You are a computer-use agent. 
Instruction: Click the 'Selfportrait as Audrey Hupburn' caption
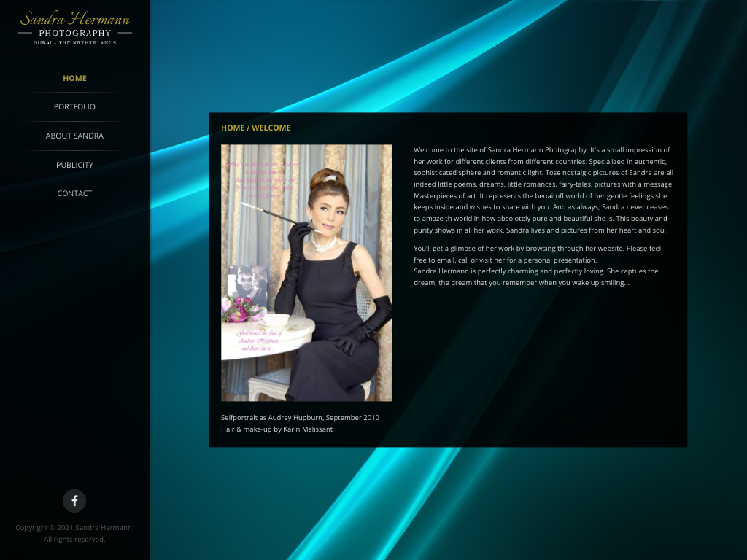tap(300, 418)
